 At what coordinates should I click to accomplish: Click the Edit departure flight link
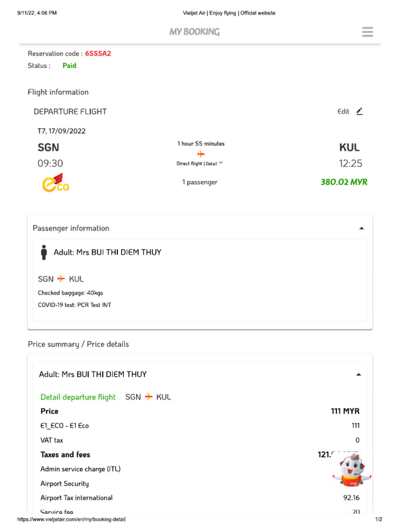343,112
